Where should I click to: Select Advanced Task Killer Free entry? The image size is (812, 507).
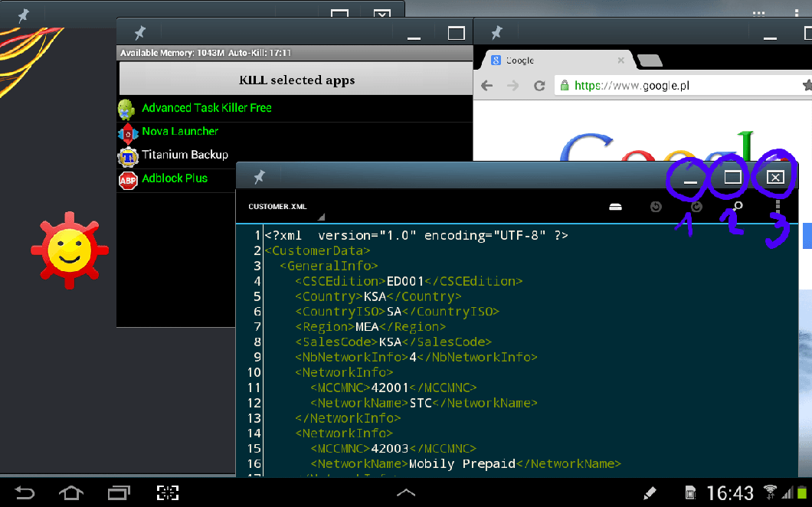(x=295, y=108)
